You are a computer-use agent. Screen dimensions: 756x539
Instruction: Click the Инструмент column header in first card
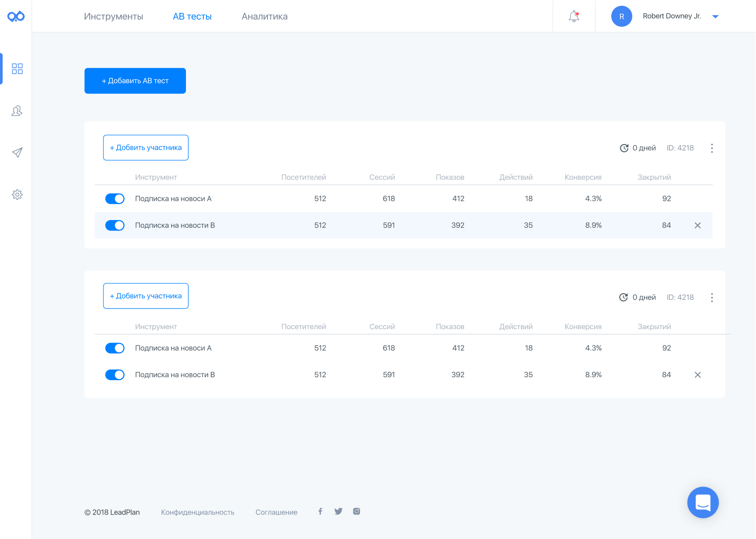(x=156, y=177)
